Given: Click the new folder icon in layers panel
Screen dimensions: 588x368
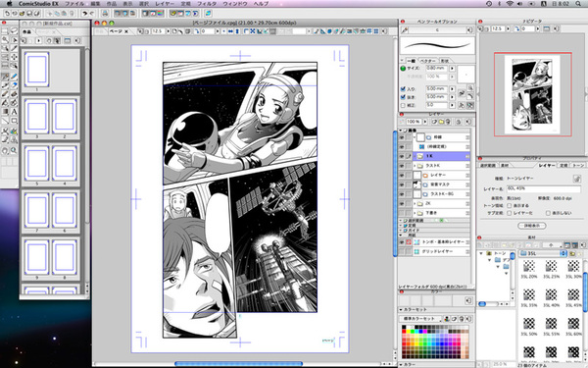Looking at the screenshot, I should [441, 122].
